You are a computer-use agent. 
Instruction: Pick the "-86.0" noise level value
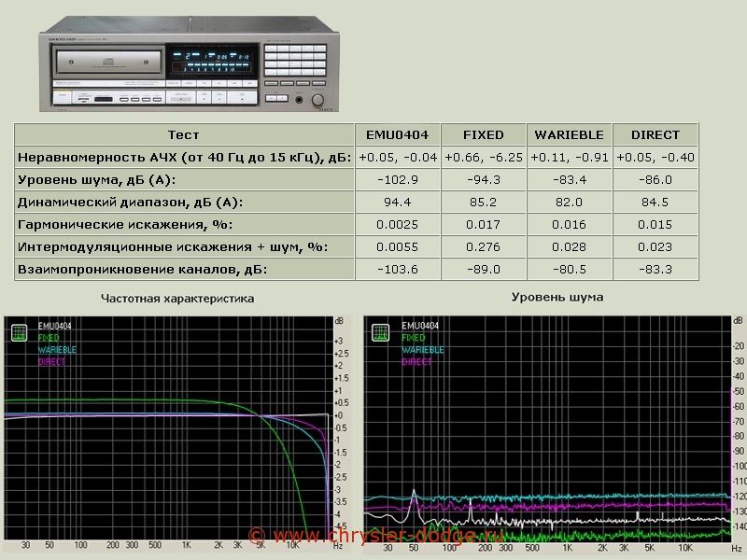tap(655, 179)
